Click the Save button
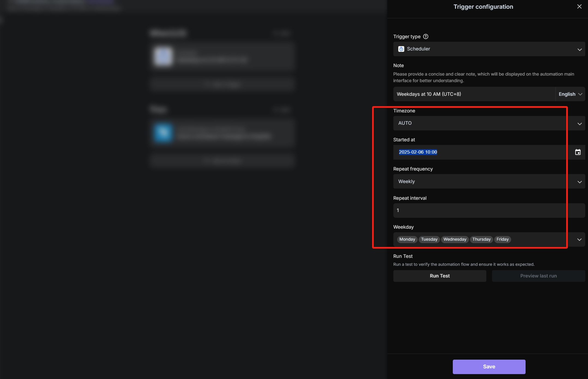 (489, 366)
